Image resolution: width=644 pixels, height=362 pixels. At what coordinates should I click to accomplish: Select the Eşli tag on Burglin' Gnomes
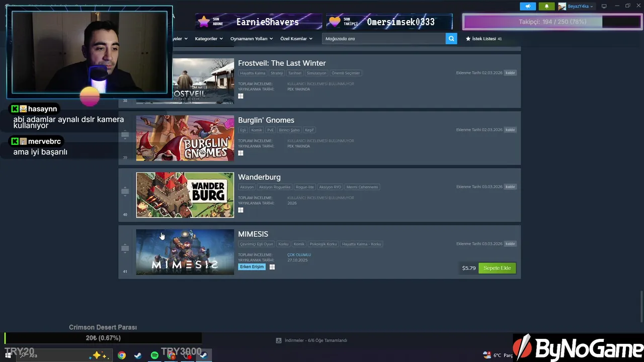pos(243,130)
